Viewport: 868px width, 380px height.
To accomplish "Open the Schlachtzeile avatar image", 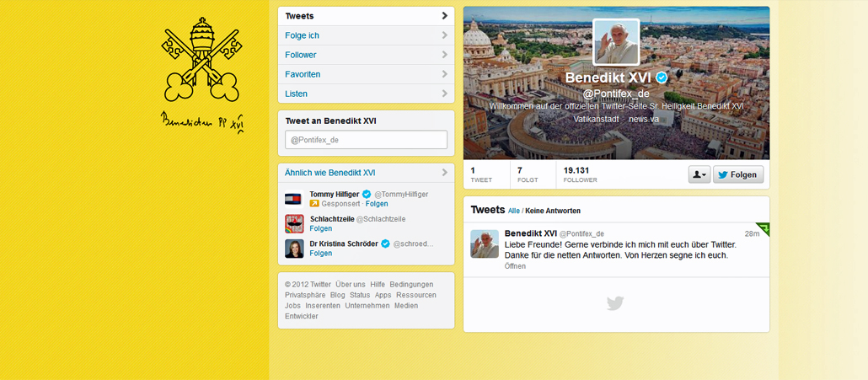I will coord(294,224).
